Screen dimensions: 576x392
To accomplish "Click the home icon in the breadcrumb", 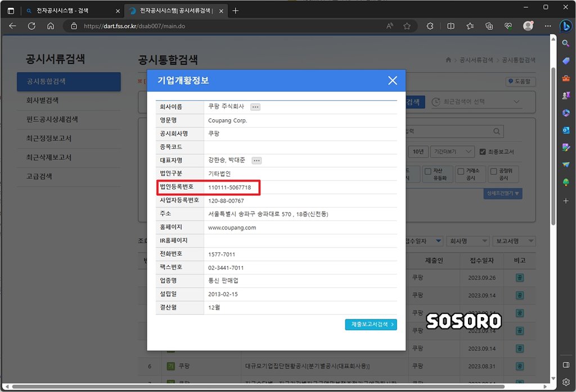I will (448, 60).
